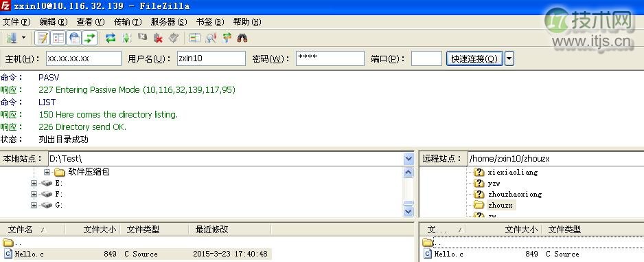The image size is (644, 262).
Task: Toggle processing of the transfer queue
Action: click(x=127, y=39)
